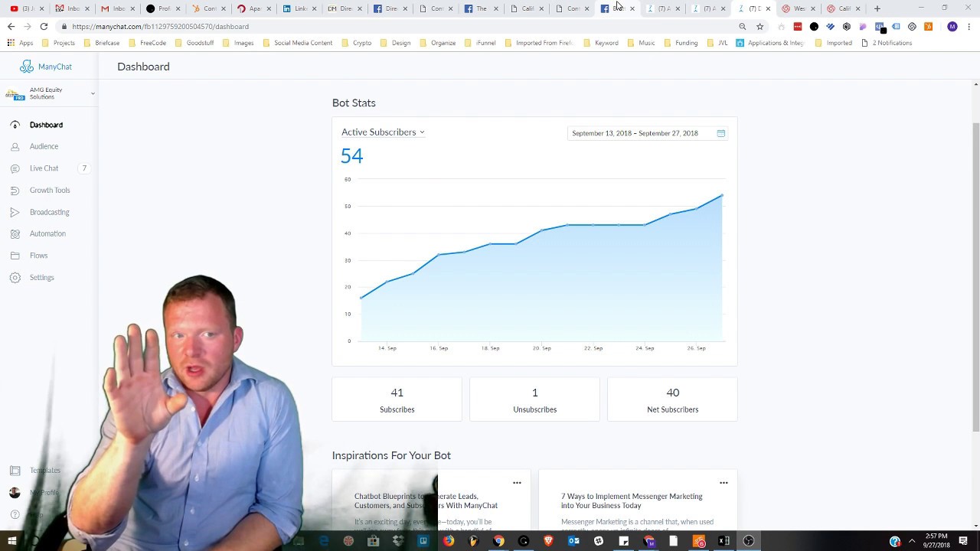The width and height of the screenshot is (980, 551).
Task: Click the ManyChat logo
Action: coord(46,67)
